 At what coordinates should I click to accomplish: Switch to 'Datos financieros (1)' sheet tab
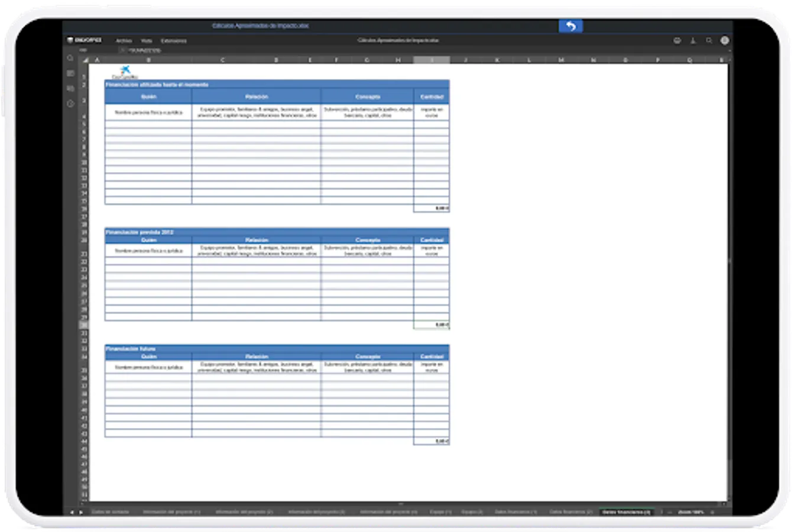516,512
